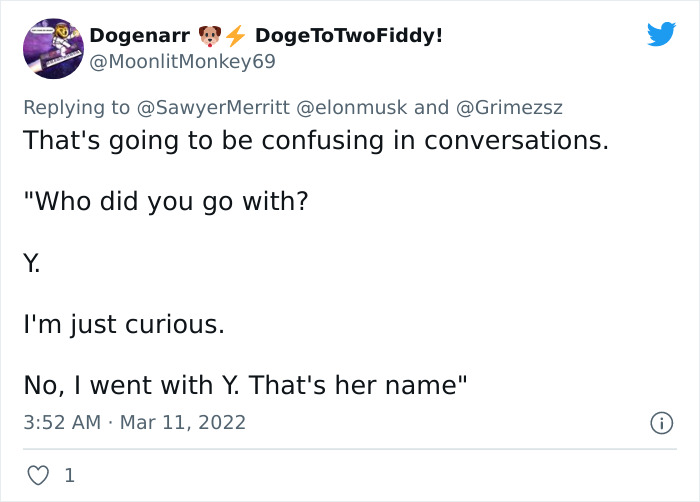Click the DogeToTwoFiddy! name text
Viewport: 700px width, 502px height.
tap(348, 36)
